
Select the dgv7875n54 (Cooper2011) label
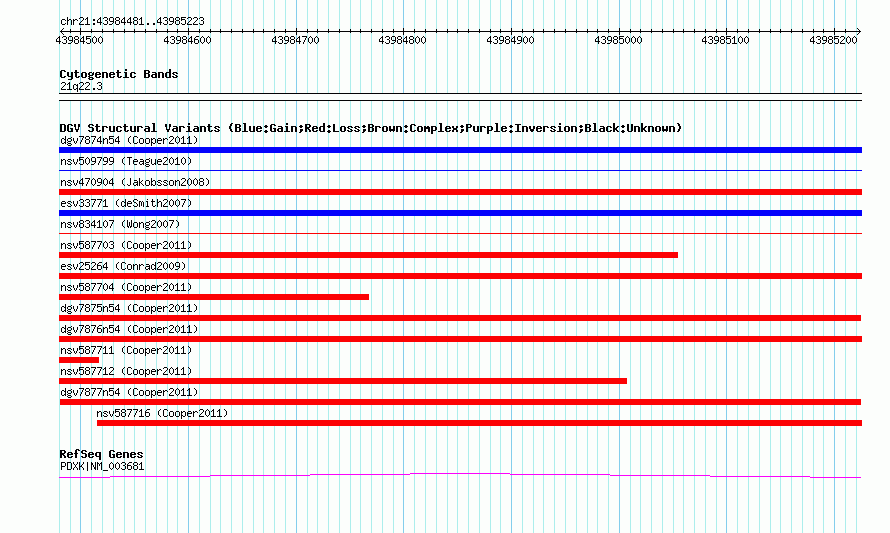coord(129,308)
